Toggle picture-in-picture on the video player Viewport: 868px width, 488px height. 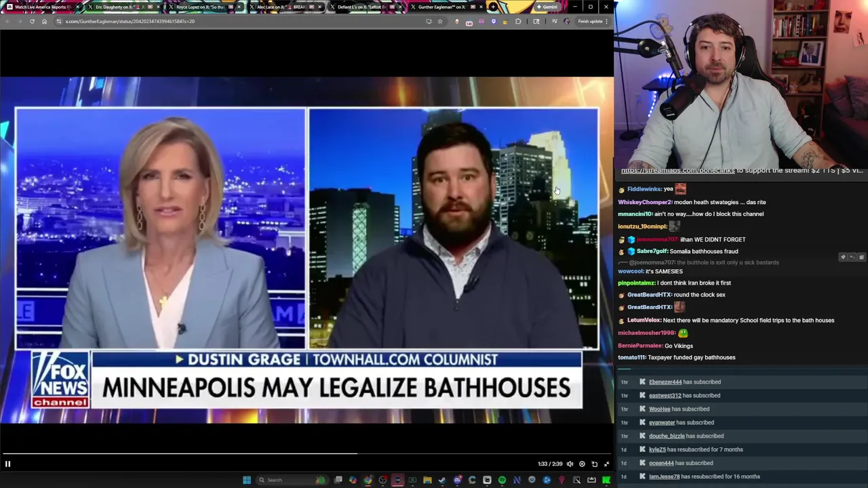tap(594, 464)
